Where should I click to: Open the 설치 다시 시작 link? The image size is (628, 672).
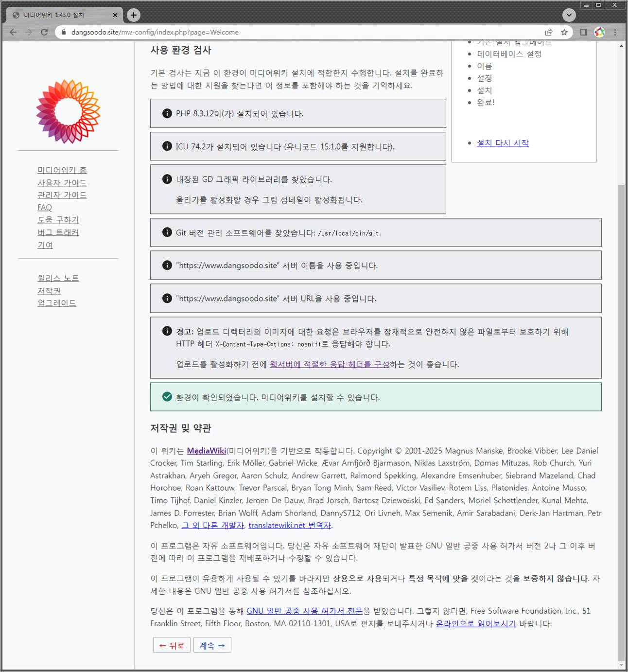pos(503,143)
